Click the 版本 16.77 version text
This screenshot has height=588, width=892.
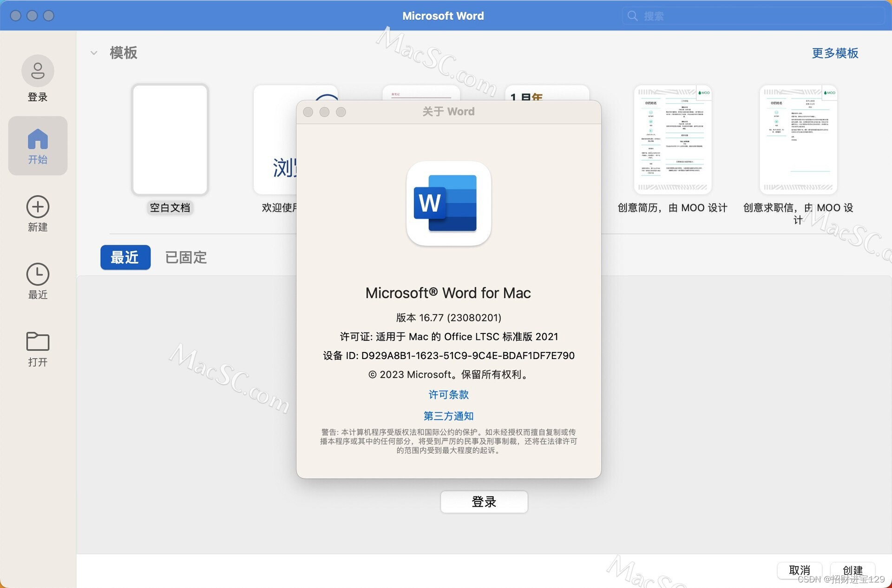pyautogui.click(x=449, y=318)
